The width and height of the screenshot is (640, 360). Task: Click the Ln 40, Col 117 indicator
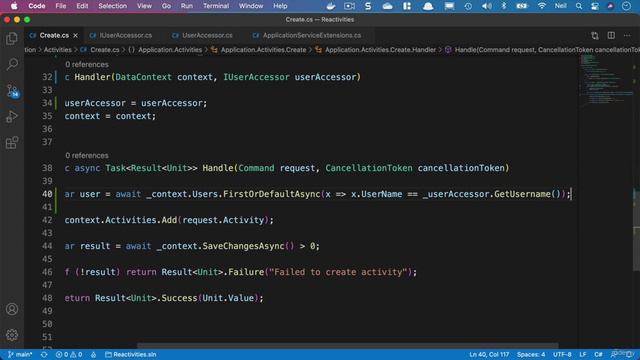click(x=489, y=354)
